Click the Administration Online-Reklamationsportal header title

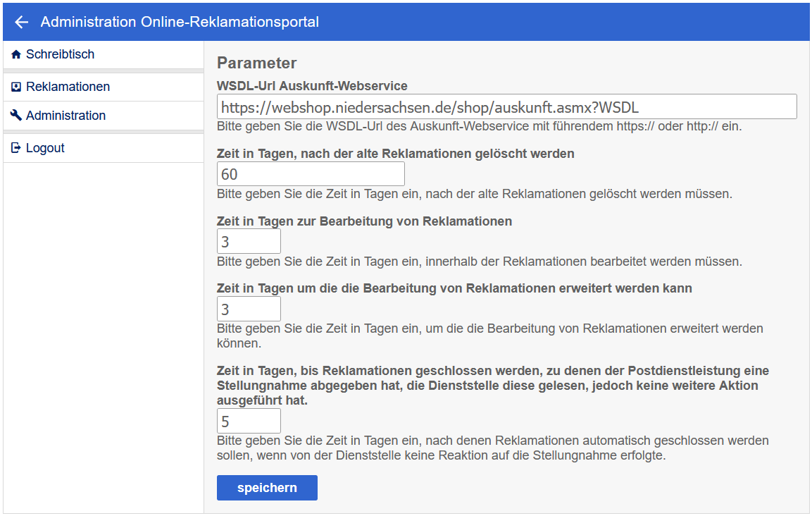pyautogui.click(x=180, y=23)
